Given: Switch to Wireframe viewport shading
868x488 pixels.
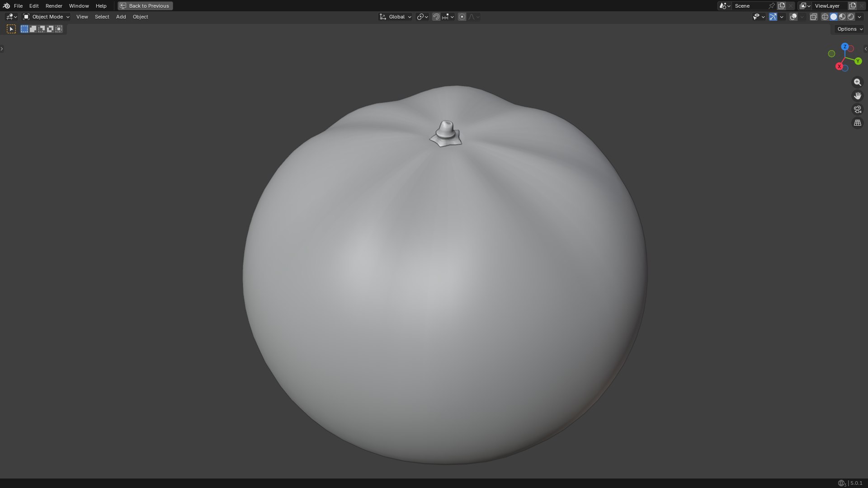Looking at the screenshot, I should (825, 17).
